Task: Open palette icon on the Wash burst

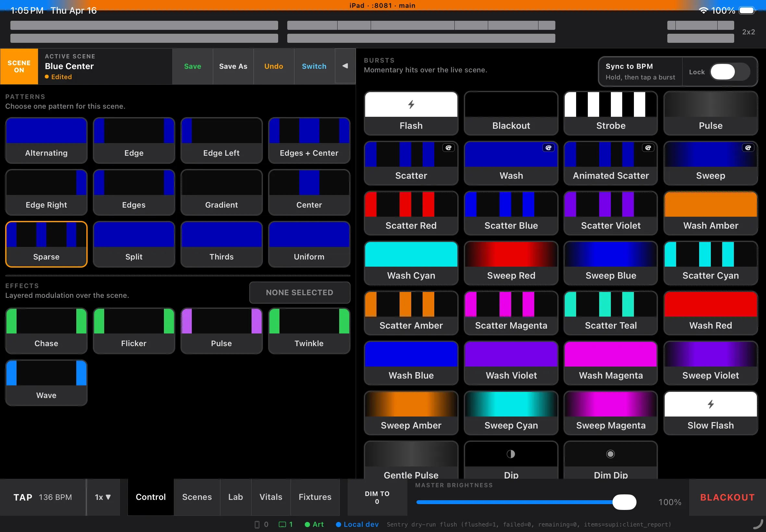Action: pos(548,148)
